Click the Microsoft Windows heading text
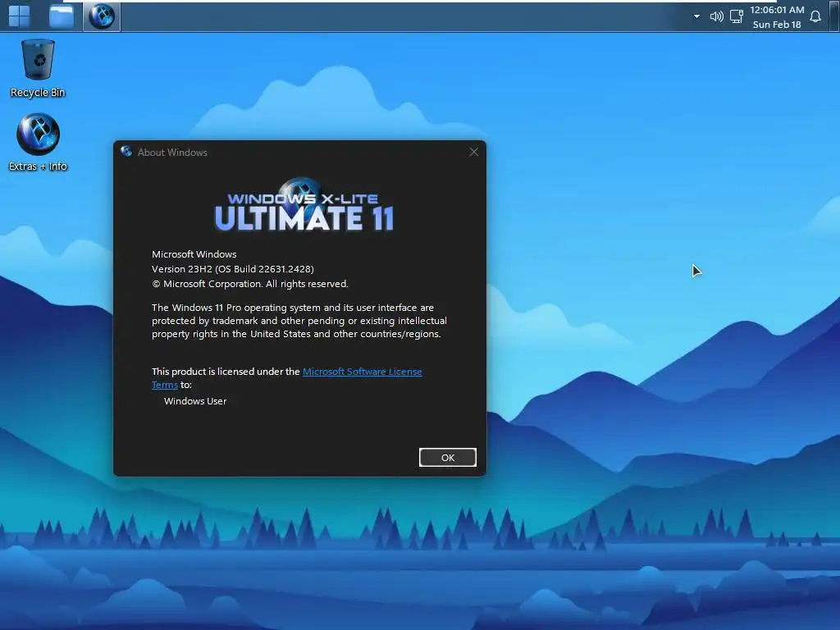This screenshot has width=840, height=630. coord(194,254)
